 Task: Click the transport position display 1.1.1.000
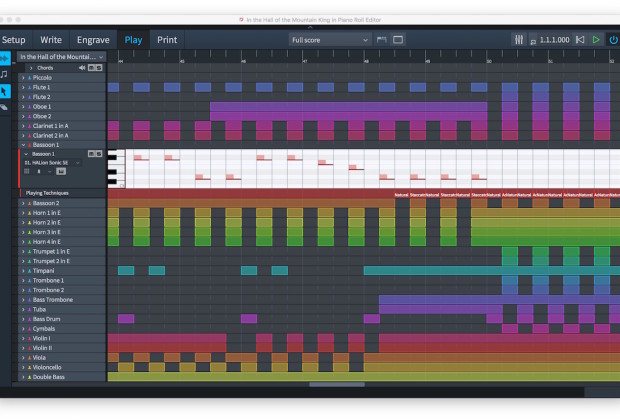(555, 40)
